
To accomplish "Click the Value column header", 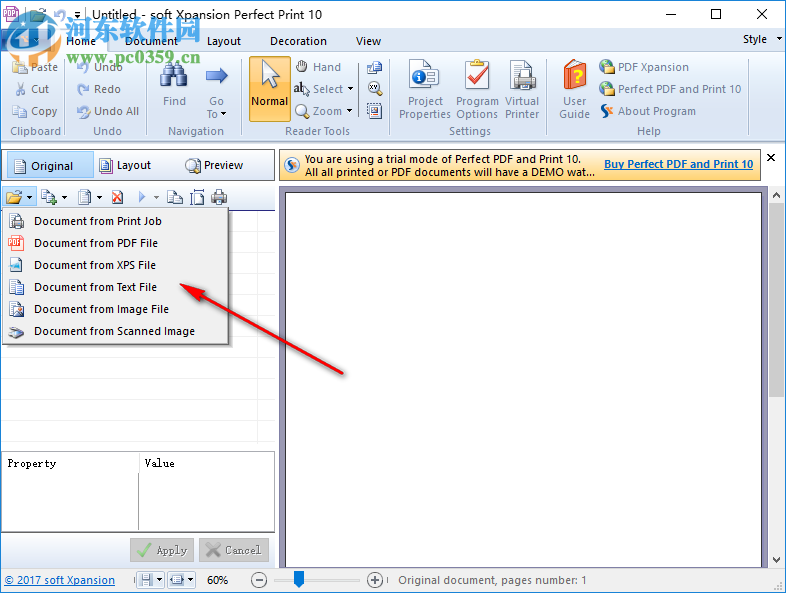I will pos(207,463).
